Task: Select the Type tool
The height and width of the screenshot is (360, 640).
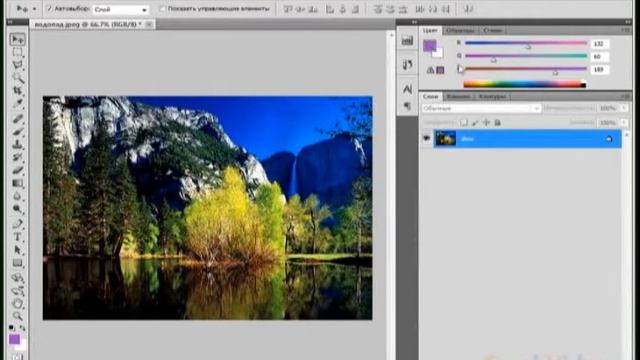Action: [17, 237]
